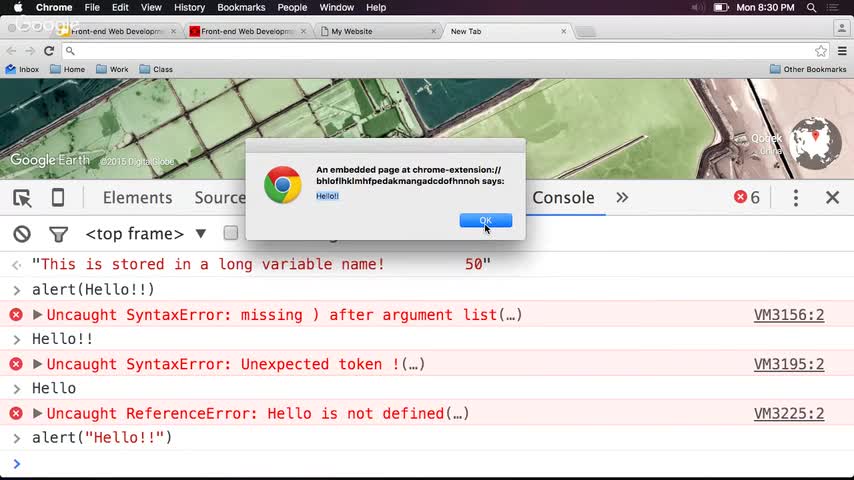Open the Work bookmarks folder
Image resolution: width=854 pixels, height=480 pixels.
coord(112,69)
